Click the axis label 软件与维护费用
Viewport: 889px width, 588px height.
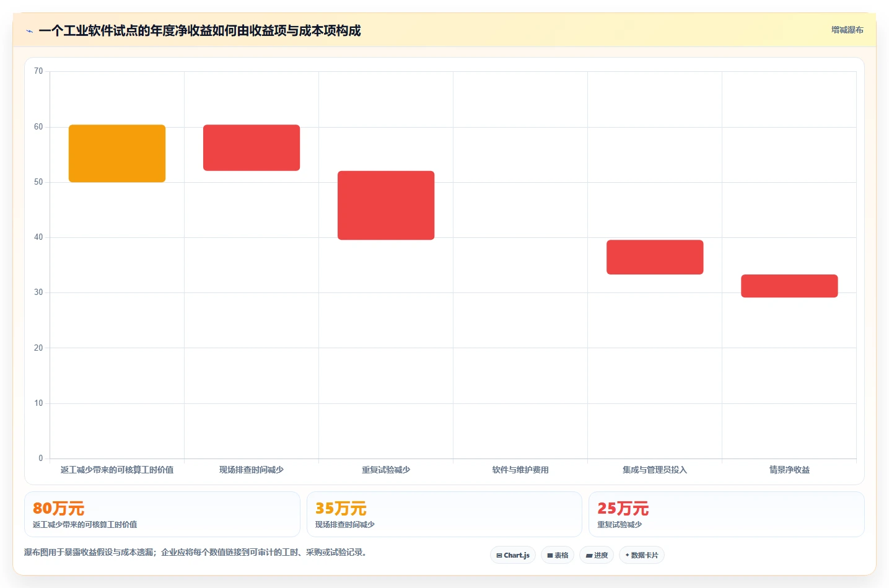pos(520,470)
